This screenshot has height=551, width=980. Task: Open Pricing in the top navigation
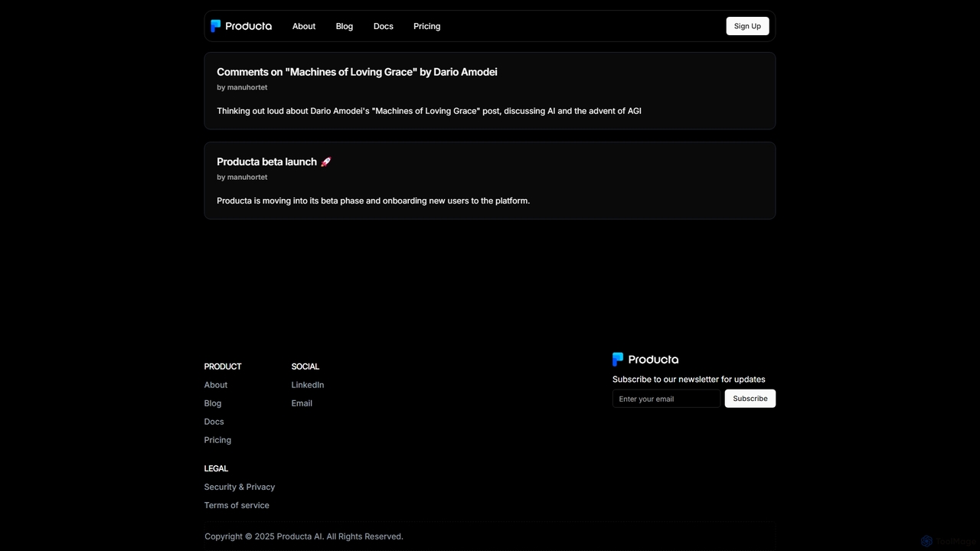point(427,26)
